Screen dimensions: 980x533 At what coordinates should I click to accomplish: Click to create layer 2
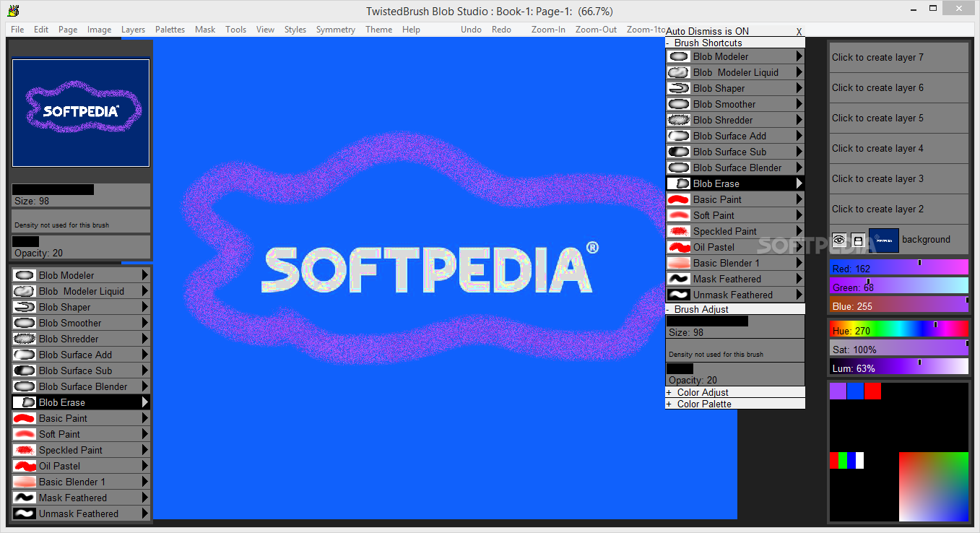[x=898, y=209]
